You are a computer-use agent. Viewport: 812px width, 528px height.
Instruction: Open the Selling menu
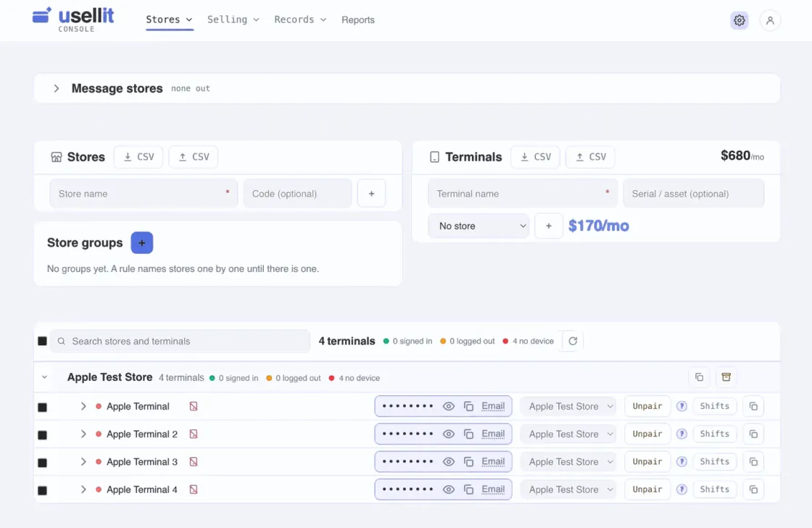(233, 20)
